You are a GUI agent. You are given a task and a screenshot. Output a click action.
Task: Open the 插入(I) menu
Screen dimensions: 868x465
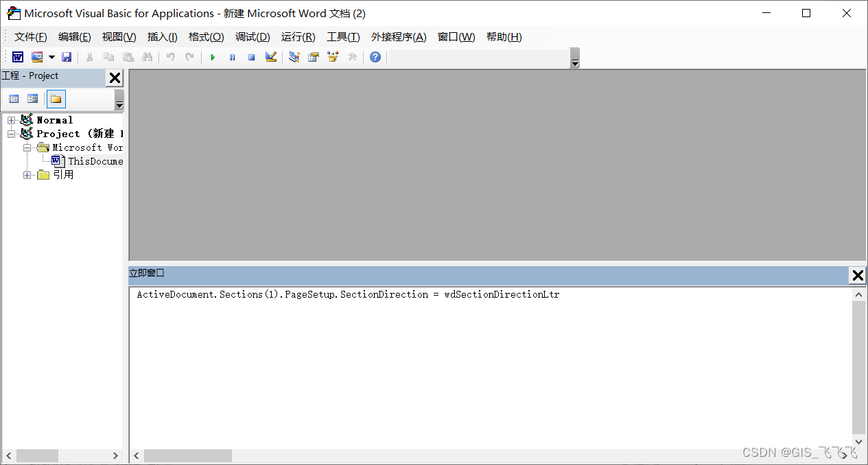(x=163, y=37)
